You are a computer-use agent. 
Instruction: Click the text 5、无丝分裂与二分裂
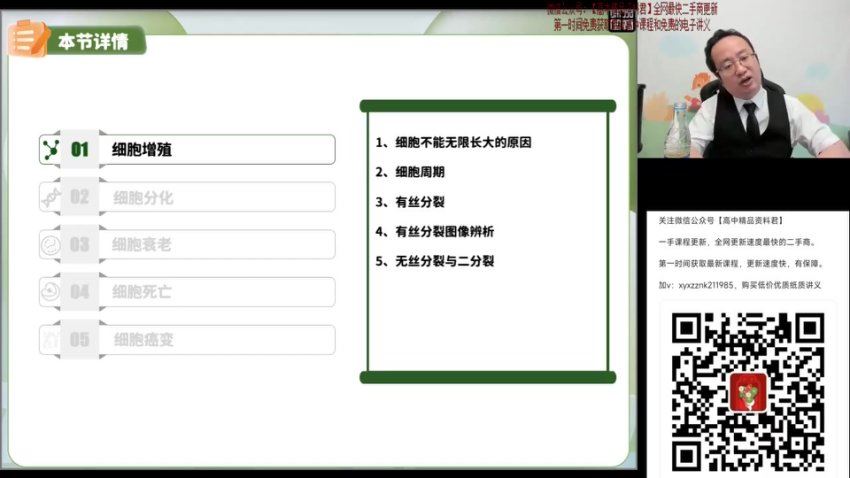[x=434, y=261]
